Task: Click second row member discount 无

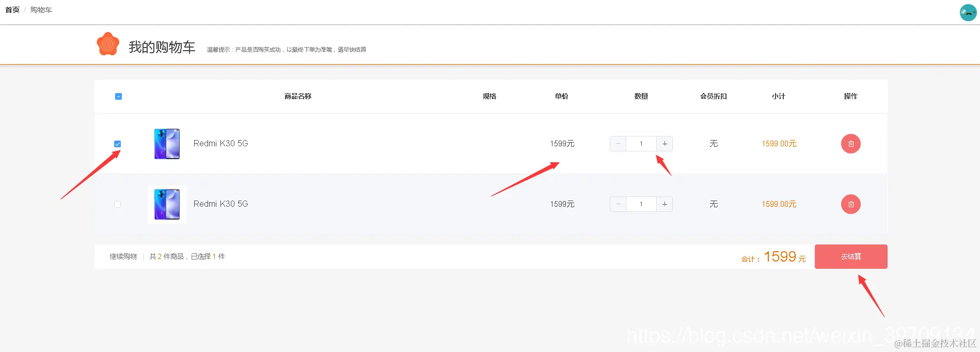Action: pos(714,204)
